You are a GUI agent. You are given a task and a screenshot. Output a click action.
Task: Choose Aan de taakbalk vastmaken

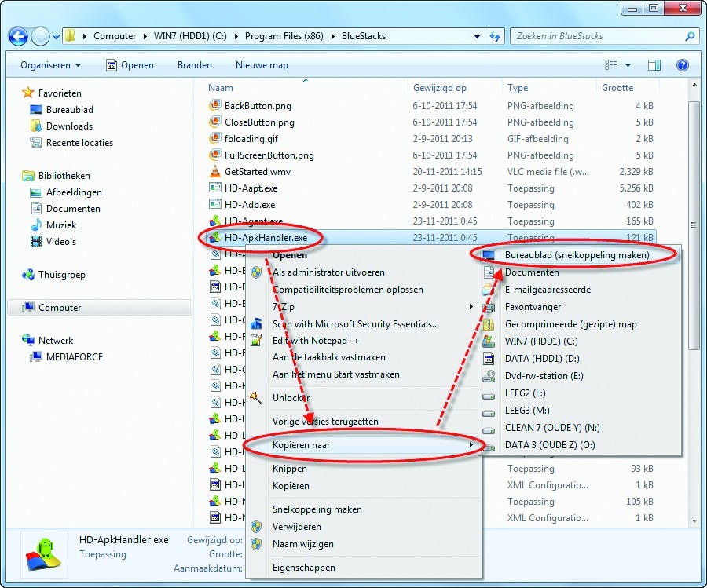click(328, 357)
